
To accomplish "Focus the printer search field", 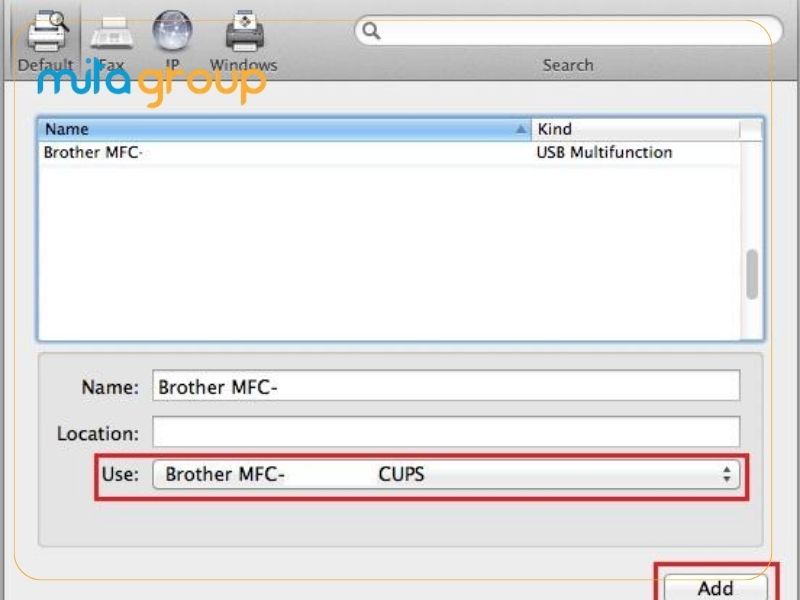I will [568, 31].
